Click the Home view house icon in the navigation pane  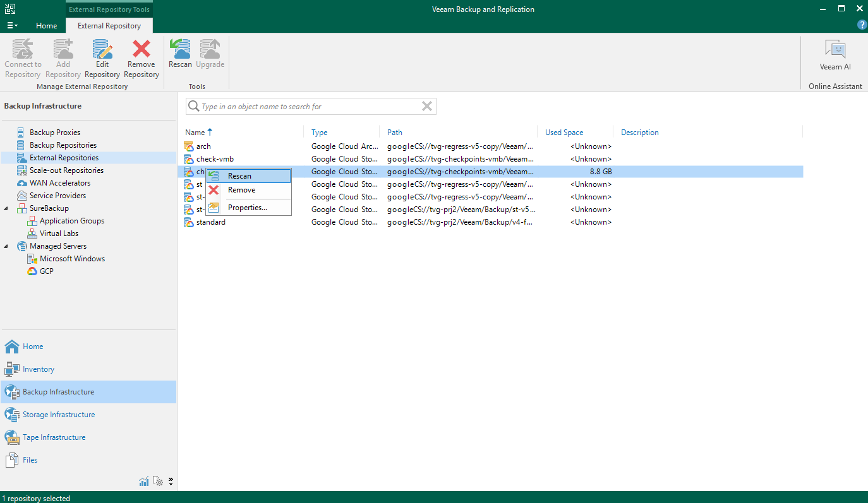(x=12, y=346)
